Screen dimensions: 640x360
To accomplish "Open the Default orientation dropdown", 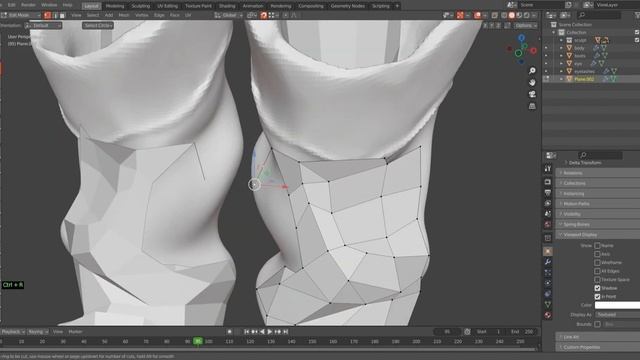I will pos(43,25).
